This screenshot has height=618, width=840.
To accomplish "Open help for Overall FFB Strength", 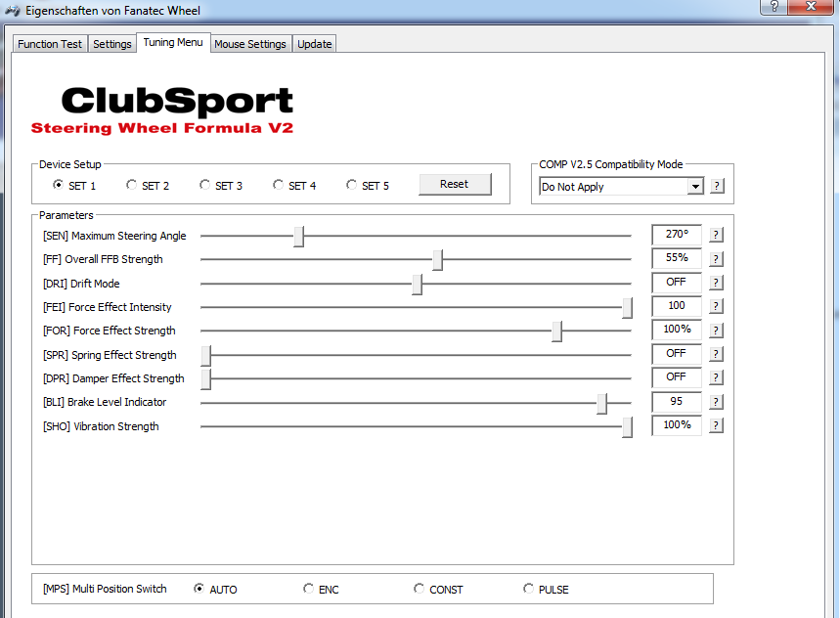I will 716,259.
